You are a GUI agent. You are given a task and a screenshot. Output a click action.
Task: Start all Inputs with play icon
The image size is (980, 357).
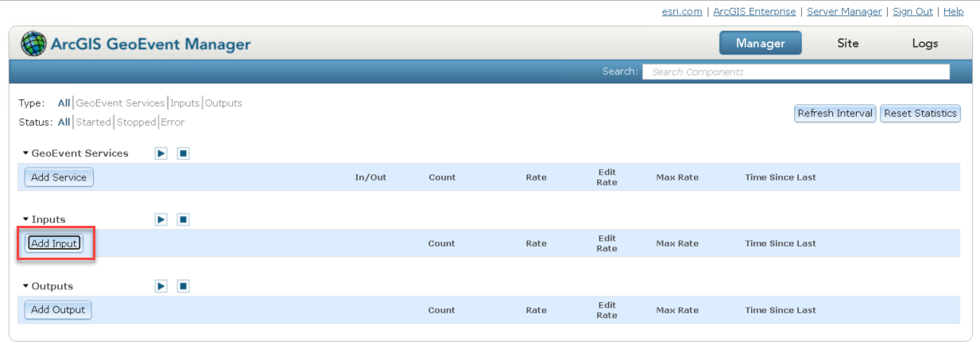click(x=161, y=219)
